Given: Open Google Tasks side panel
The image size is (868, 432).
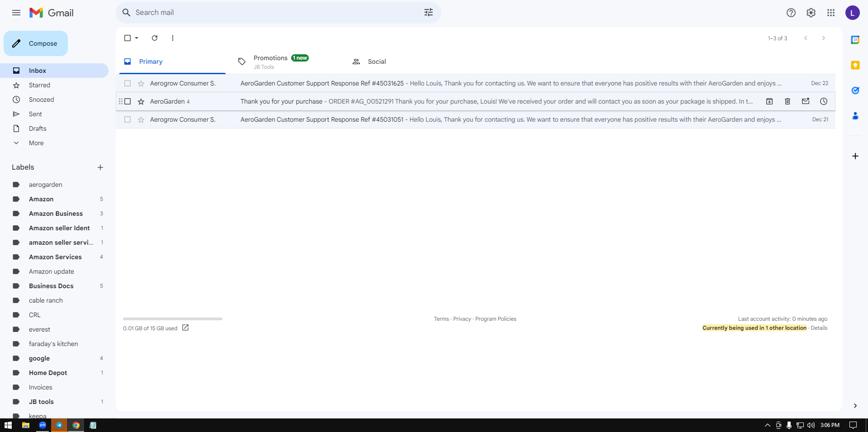Looking at the screenshot, I should coord(855,90).
